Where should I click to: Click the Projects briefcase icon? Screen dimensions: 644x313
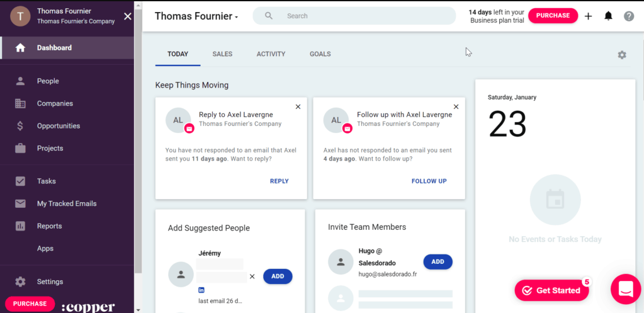[x=20, y=148]
